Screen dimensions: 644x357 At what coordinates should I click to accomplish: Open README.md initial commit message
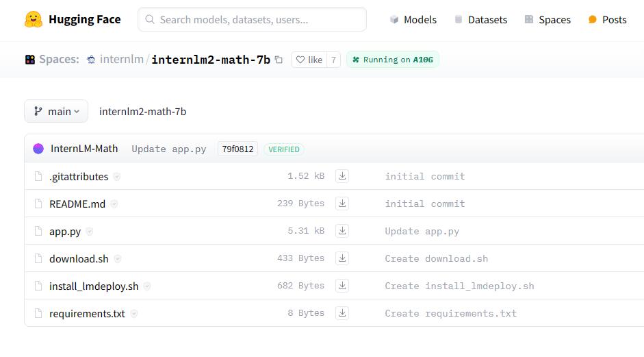425,204
